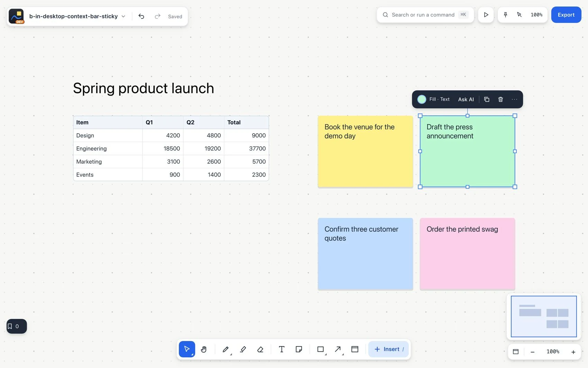Choose the rectangle shape tool

click(x=321, y=349)
